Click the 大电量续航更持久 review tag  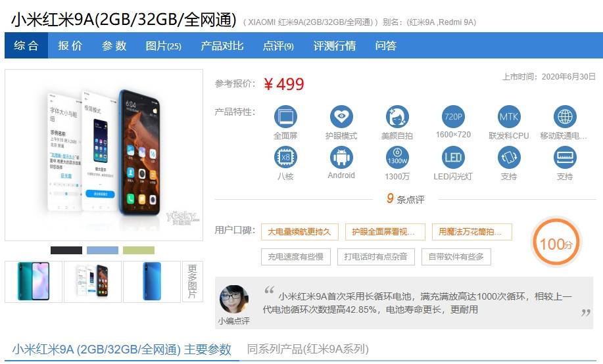(300, 232)
